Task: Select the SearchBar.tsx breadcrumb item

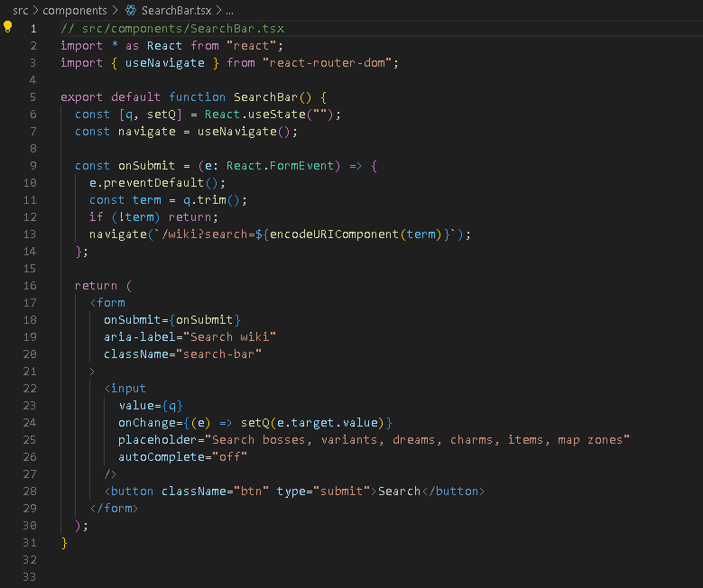Action: 176,10
